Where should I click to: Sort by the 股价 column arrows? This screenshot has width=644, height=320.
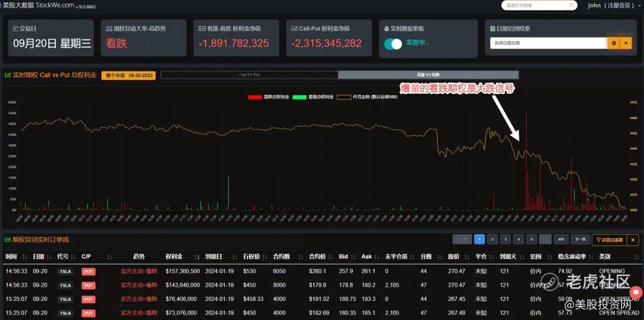[467, 257]
